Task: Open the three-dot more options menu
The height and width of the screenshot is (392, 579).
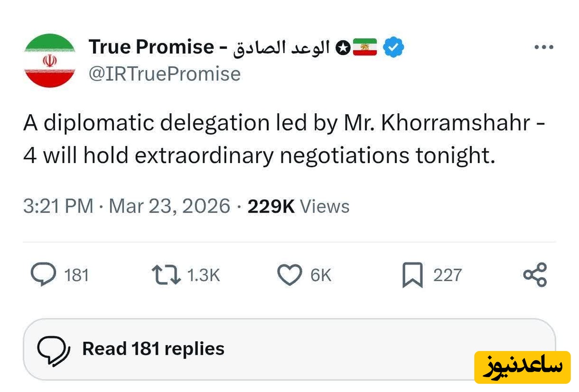Action: pos(544,47)
